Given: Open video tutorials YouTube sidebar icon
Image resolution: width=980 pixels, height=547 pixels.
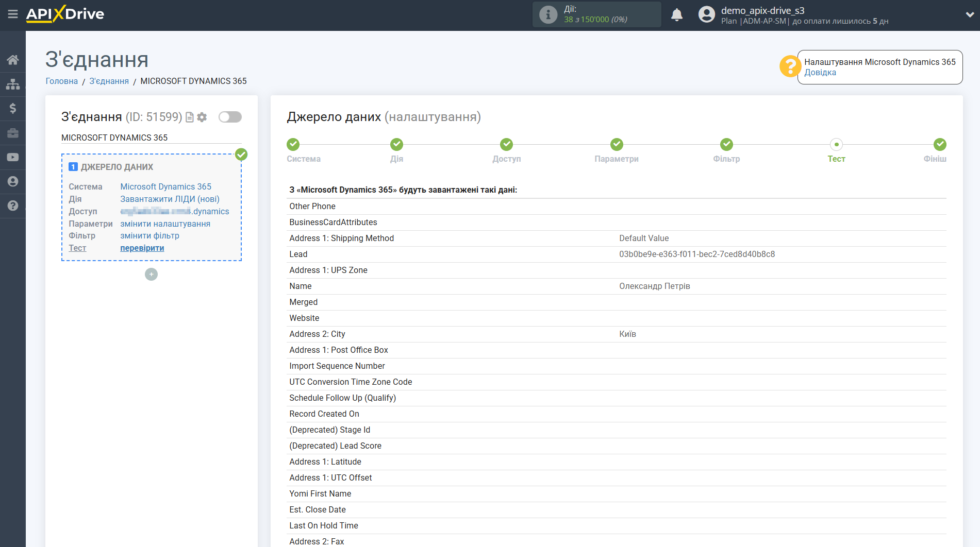Looking at the screenshot, I should (x=13, y=157).
